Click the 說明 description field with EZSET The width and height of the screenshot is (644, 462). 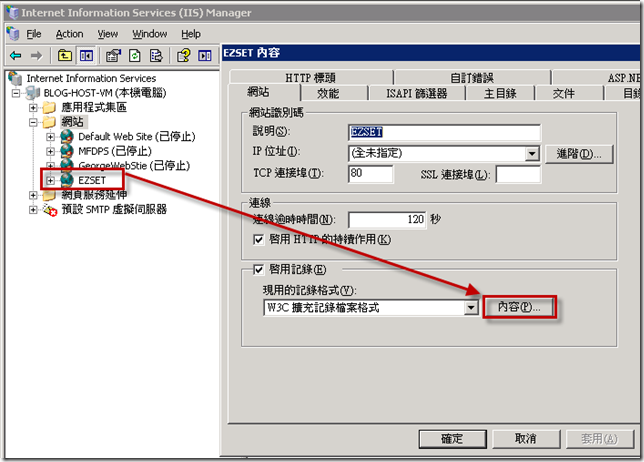click(444, 132)
